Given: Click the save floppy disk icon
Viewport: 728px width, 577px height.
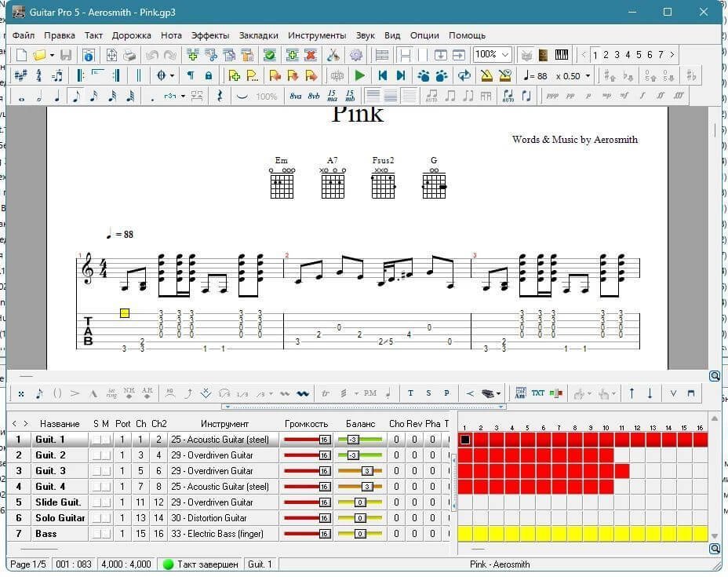Looking at the screenshot, I should tap(65, 55).
